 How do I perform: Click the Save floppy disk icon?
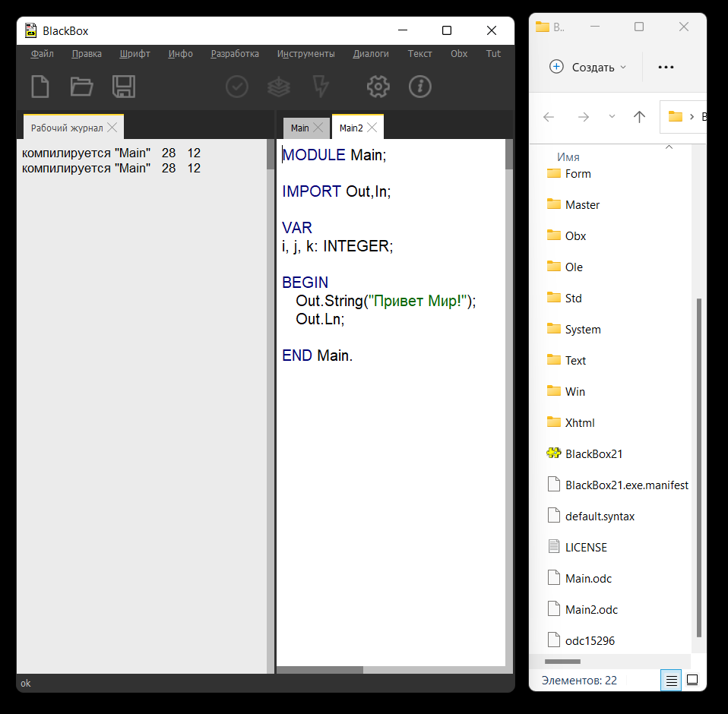[x=123, y=87]
